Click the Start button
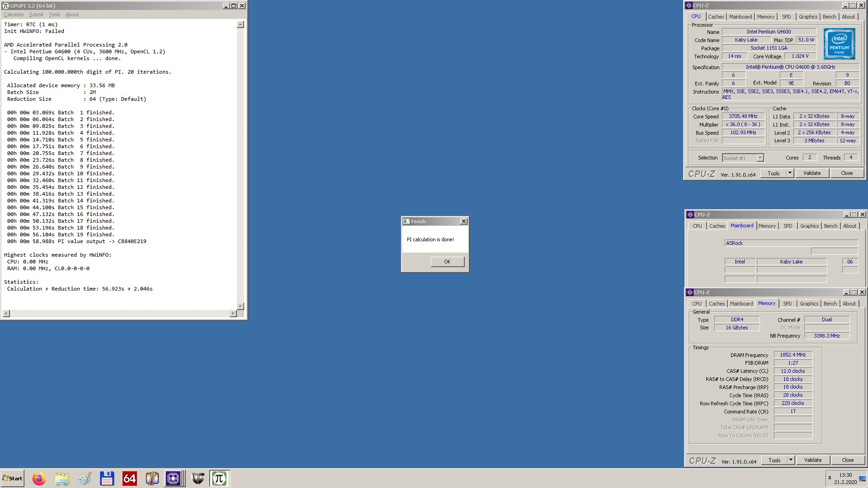The image size is (868, 488). [12, 479]
